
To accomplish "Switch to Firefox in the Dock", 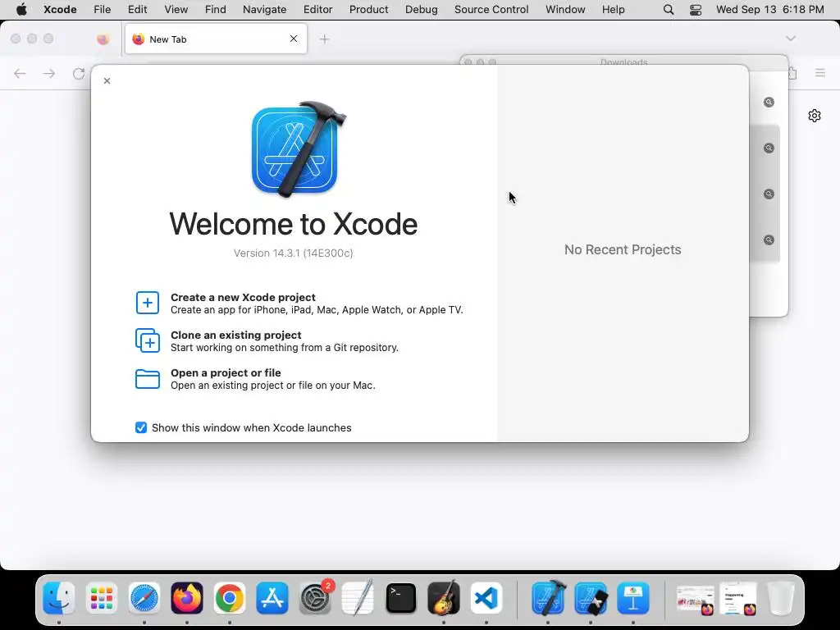I will pos(187,598).
